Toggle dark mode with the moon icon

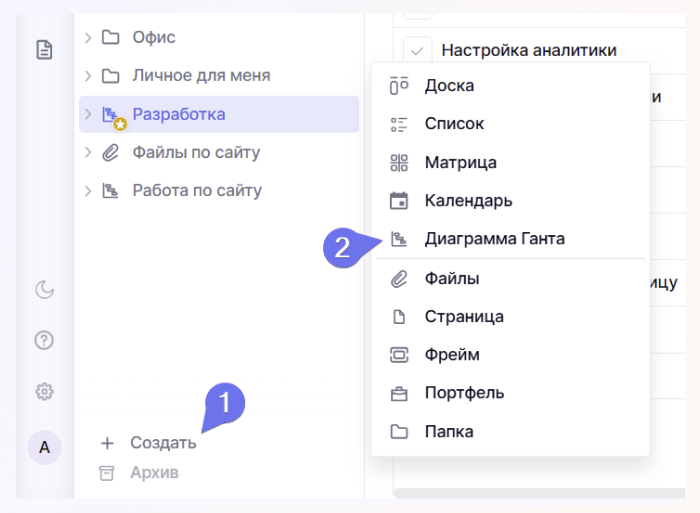tap(44, 290)
